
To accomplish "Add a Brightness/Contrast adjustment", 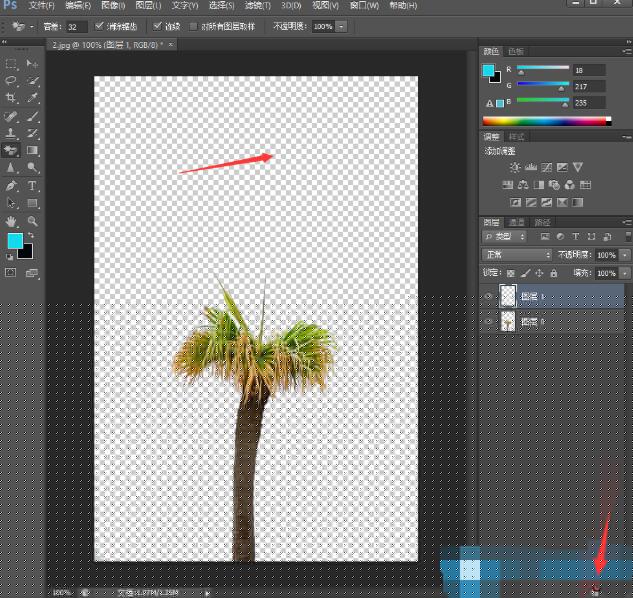I will pos(515,167).
